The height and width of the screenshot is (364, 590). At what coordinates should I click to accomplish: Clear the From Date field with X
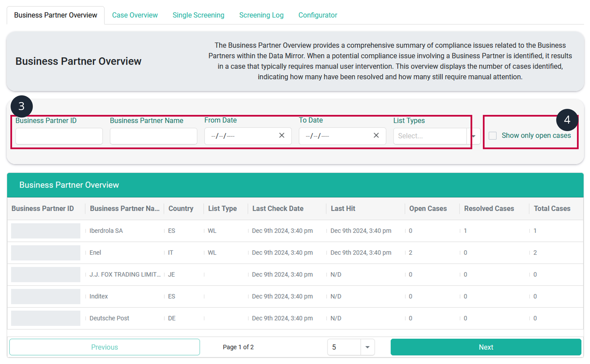(282, 135)
